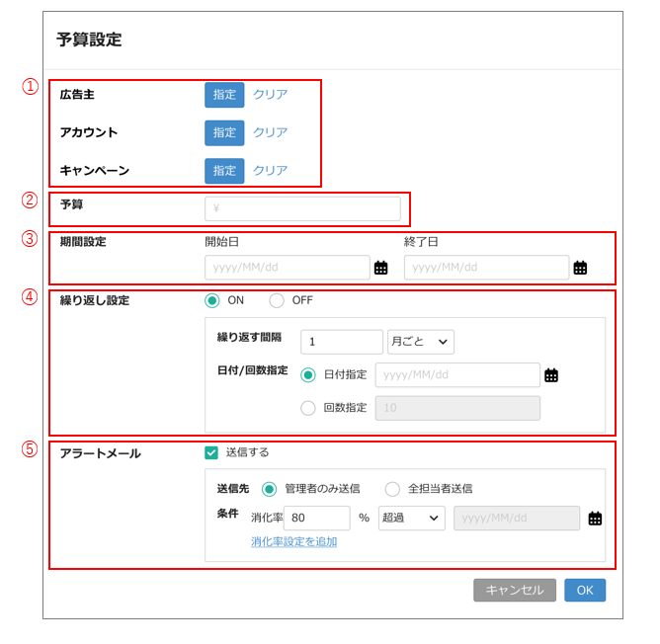Viewport: 660px width, 644px height.
Task: Turn repeat setting ON radio button
Action: pos(212,300)
